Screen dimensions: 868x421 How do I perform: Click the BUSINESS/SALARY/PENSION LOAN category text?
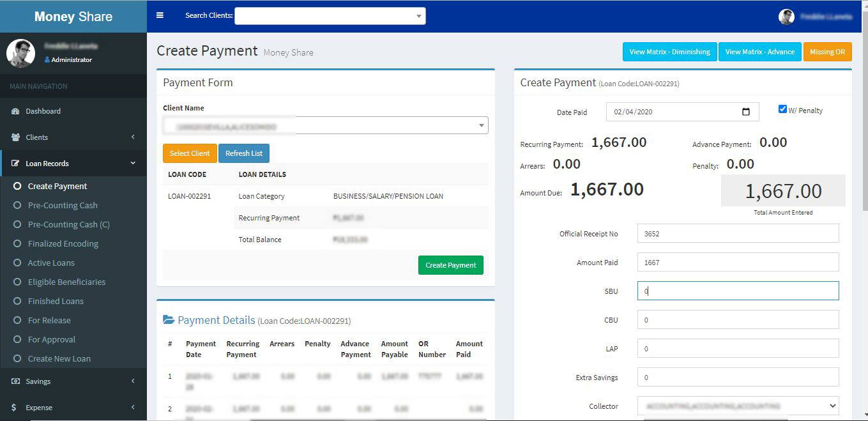point(388,196)
